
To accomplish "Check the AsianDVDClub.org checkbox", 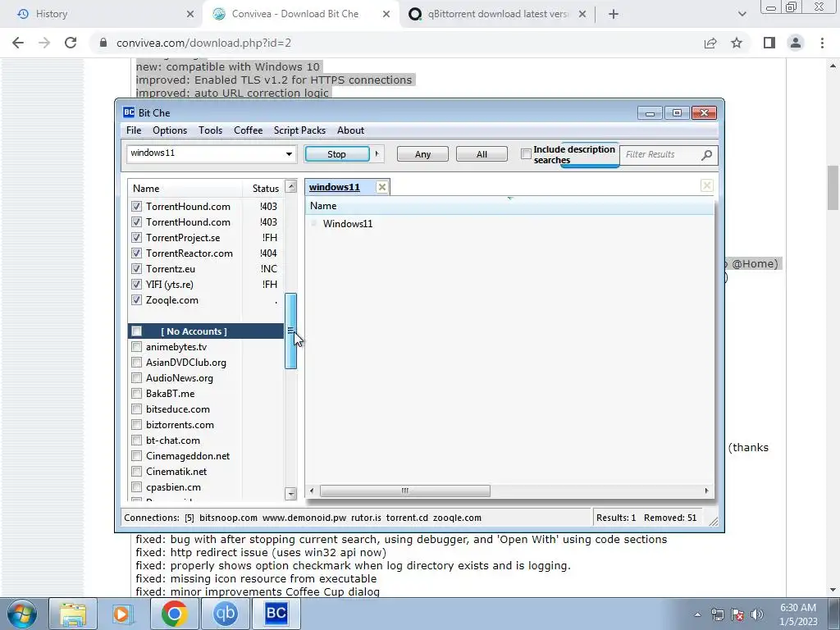I will [x=137, y=362].
